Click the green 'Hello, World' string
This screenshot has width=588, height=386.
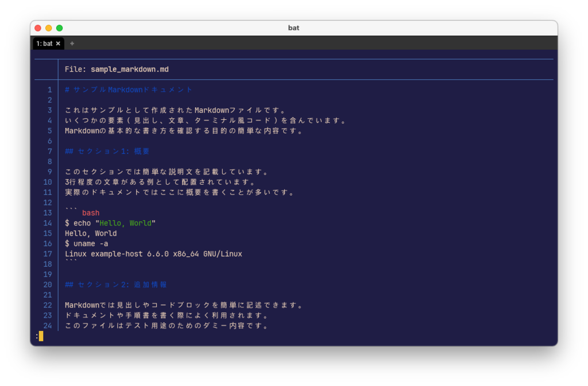pyautogui.click(x=125, y=224)
